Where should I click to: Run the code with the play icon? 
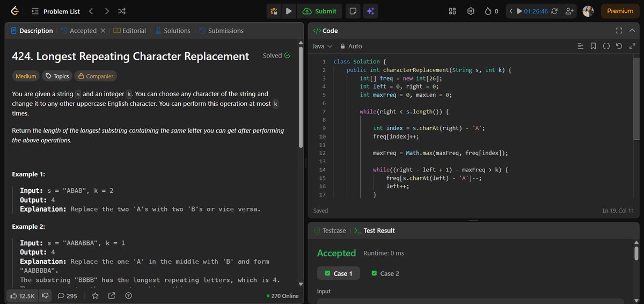pyautogui.click(x=289, y=11)
